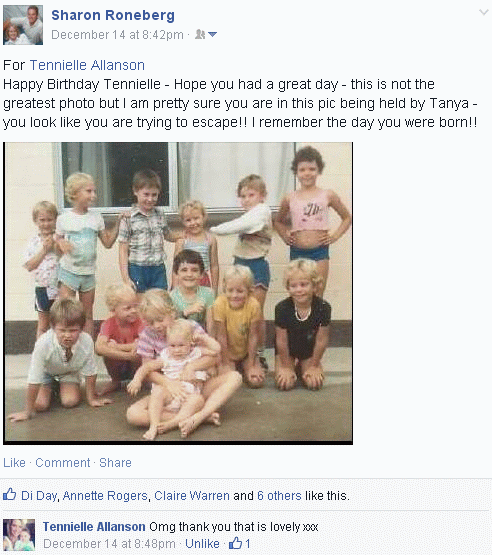Open the audience selector friends icon dropdown
Viewport: 492px width, 555px height.
[206, 34]
